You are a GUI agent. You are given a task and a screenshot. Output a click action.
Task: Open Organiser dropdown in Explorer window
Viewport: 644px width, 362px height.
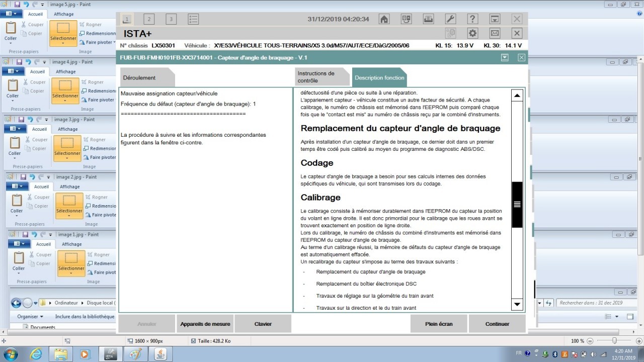tap(30, 317)
